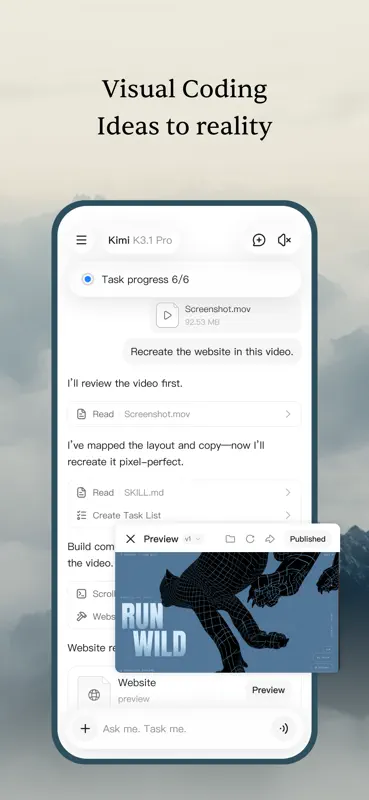Refresh the preview with the reload icon

tap(250, 539)
